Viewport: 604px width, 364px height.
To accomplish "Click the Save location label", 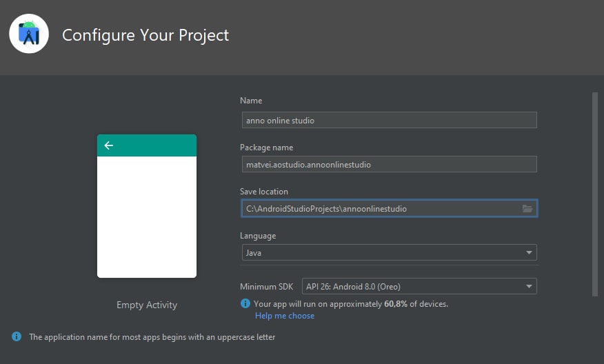I will [x=264, y=192].
